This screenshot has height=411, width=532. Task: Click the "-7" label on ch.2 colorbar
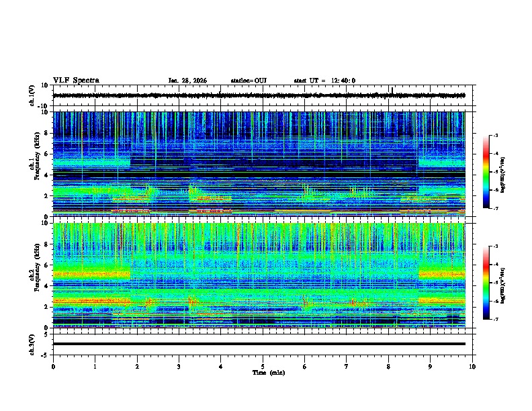click(496, 319)
